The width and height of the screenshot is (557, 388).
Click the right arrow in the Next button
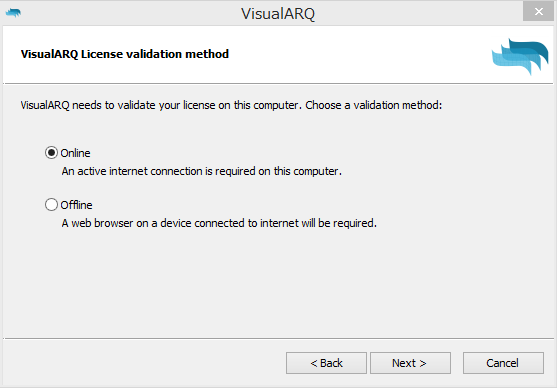pyautogui.click(x=423, y=363)
